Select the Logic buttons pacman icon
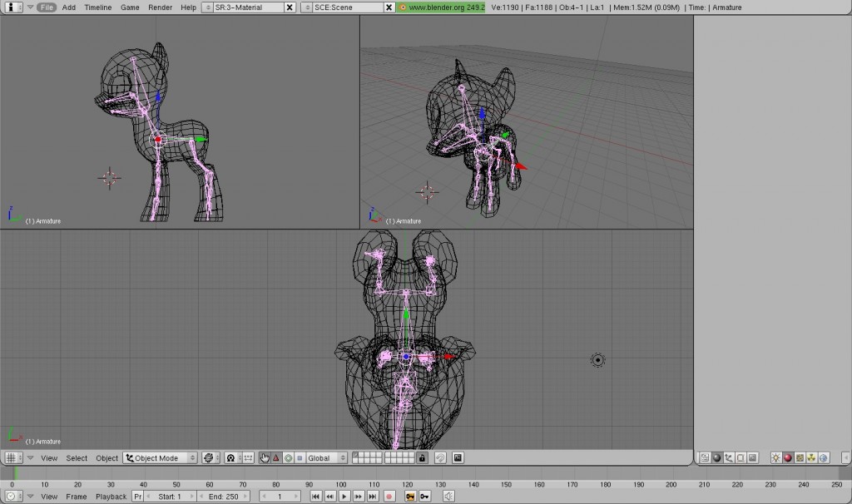Viewport: 852px width, 504px height. point(705,457)
